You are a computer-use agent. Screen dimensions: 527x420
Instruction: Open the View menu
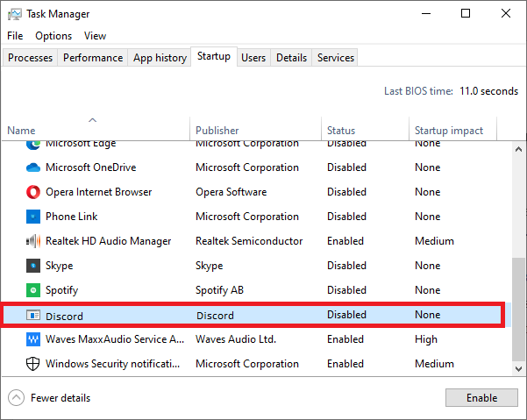95,36
